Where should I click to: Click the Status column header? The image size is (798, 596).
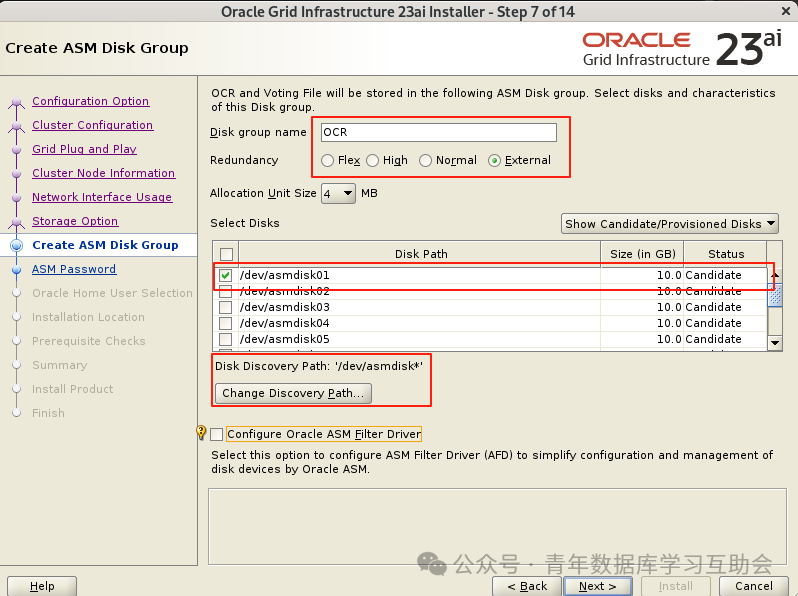726,254
